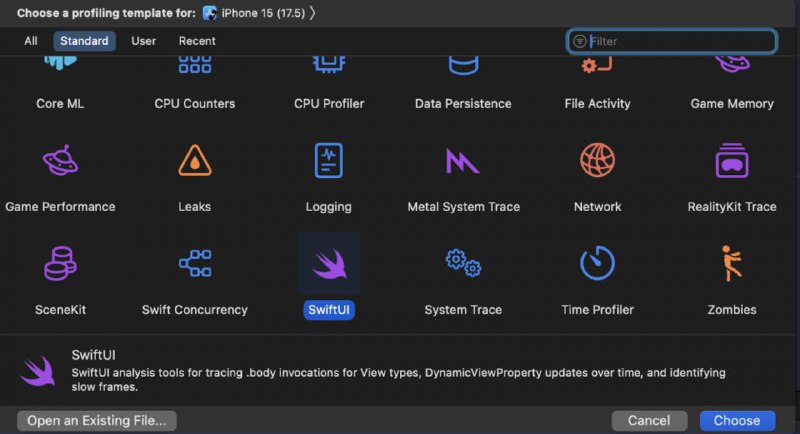This screenshot has height=434, width=800.
Task: Show the User templates tab
Action: coord(143,41)
